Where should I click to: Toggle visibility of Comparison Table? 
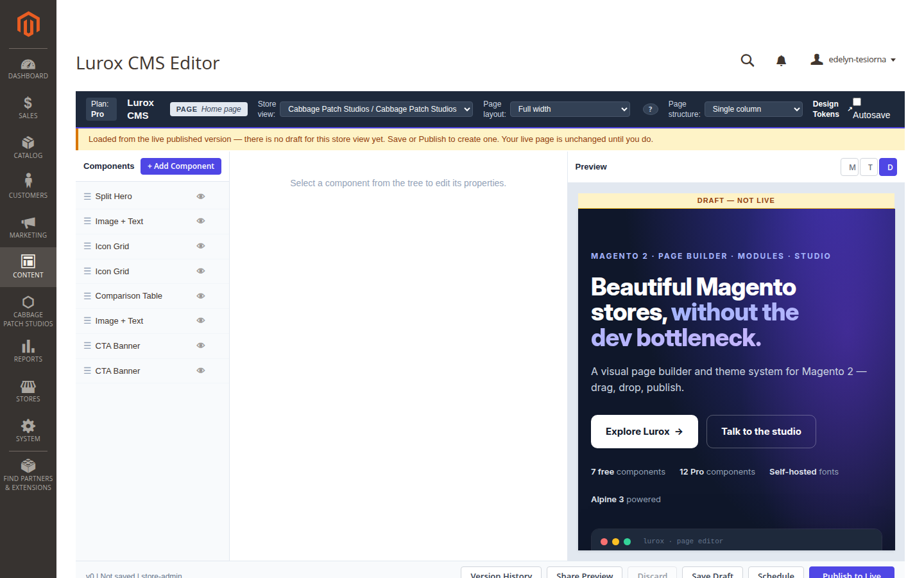click(x=201, y=296)
